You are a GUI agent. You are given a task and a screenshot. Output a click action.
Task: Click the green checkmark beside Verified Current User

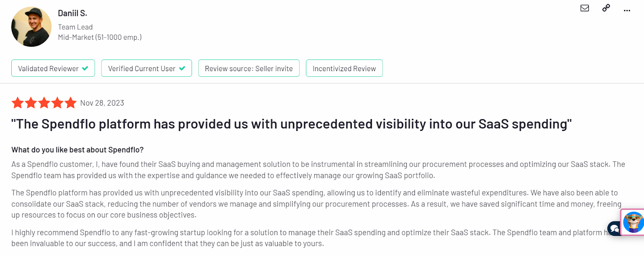pyautogui.click(x=182, y=68)
